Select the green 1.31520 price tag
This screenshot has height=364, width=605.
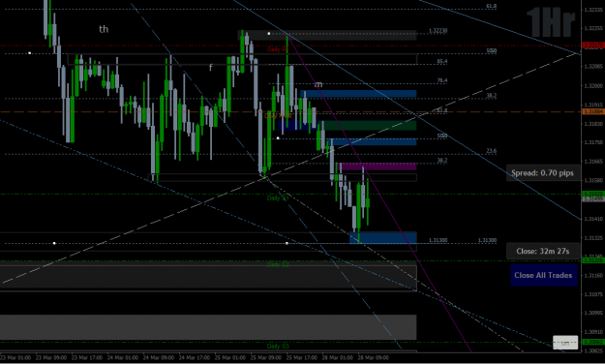pyautogui.click(x=593, y=194)
